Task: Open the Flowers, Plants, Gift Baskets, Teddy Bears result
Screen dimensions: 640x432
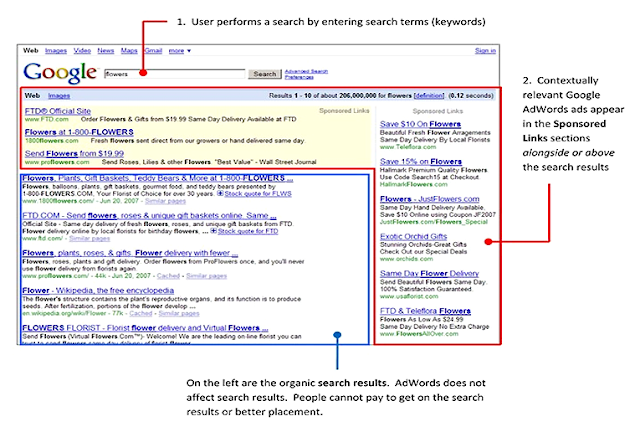Action: coord(158,178)
